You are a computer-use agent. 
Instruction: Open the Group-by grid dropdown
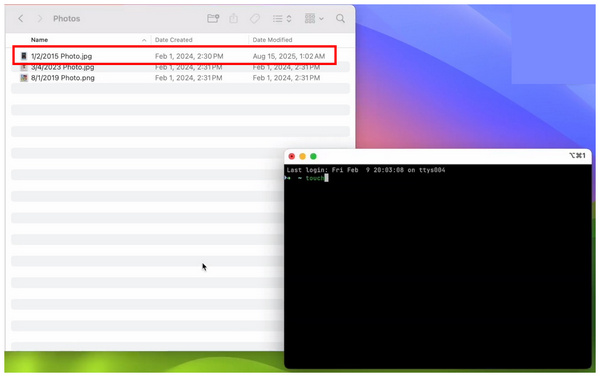click(x=314, y=18)
